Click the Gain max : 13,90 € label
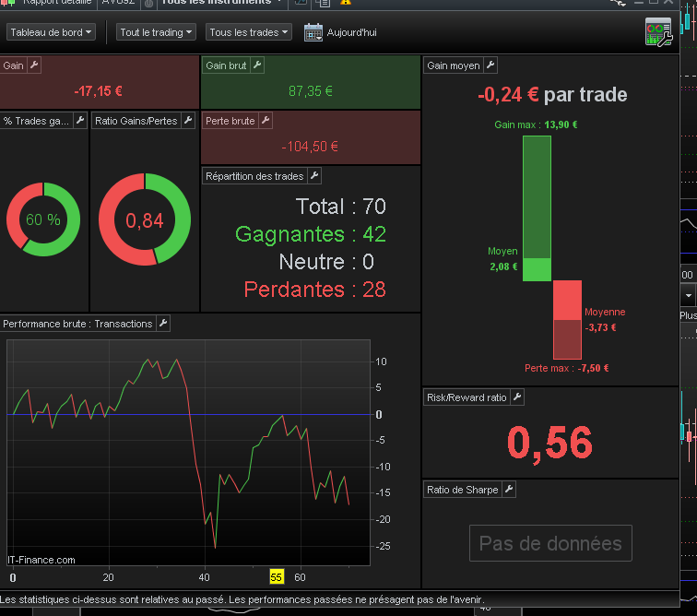Viewport: 697px width, 616px height. (536, 124)
